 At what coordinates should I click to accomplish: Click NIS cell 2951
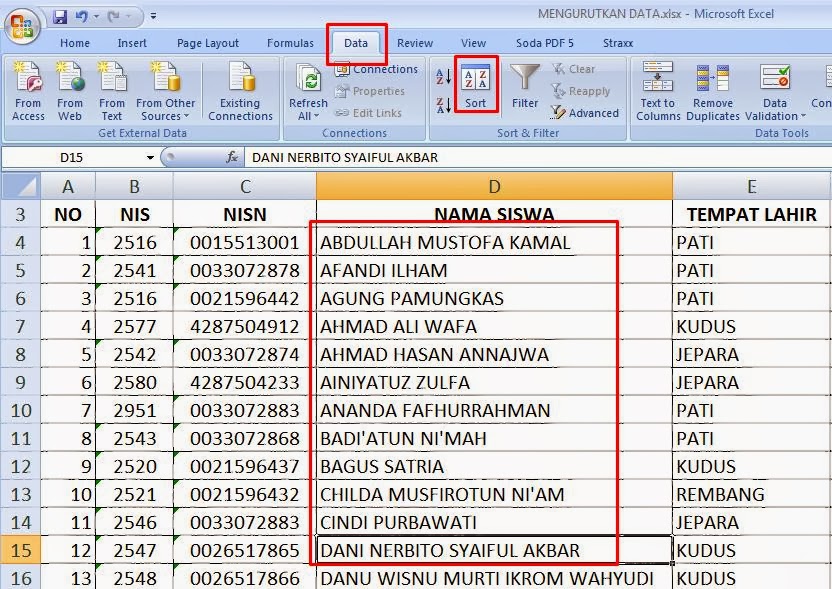pos(134,411)
